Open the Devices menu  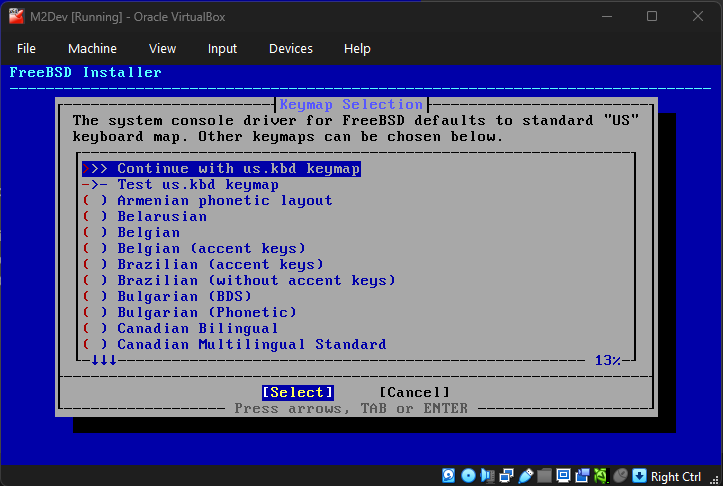point(290,48)
